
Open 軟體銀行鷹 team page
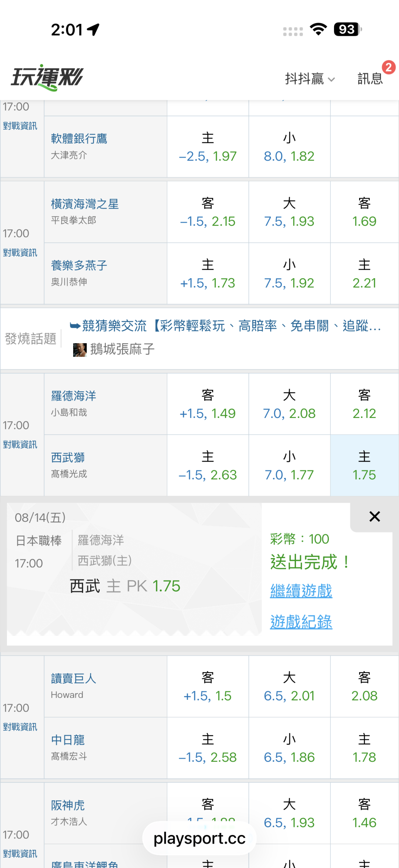tap(79, 139)
